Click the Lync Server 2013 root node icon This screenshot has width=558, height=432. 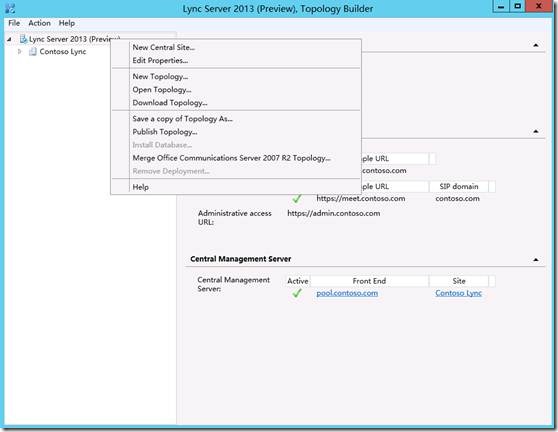(23, 39)
